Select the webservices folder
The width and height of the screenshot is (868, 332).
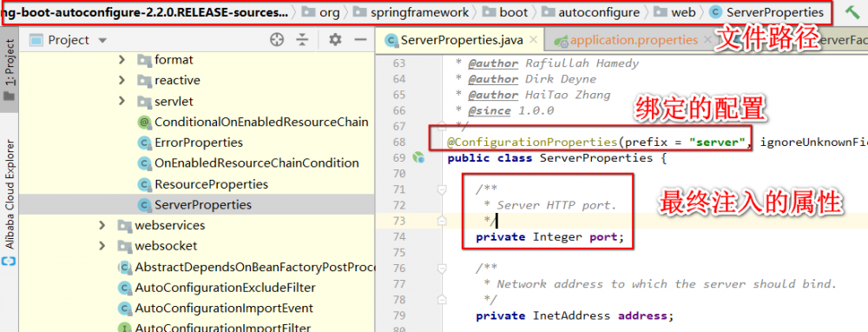pos(161,226)
